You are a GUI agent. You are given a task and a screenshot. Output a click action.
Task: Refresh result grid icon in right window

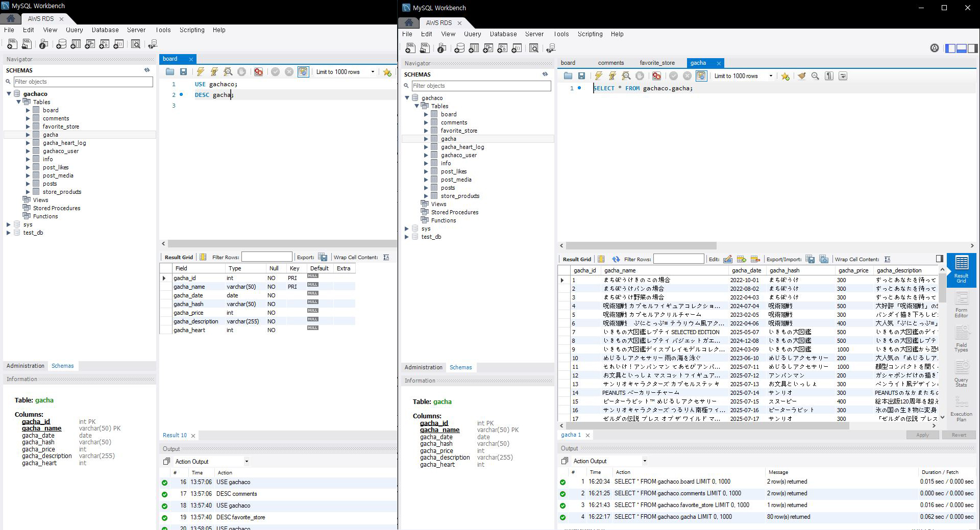pos(616,259)
